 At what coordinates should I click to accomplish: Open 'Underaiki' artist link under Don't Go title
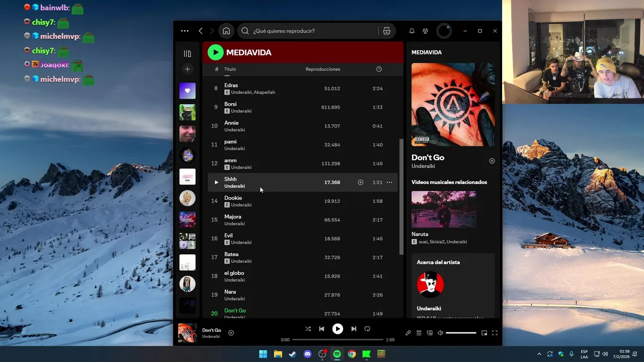click(x=423, y=166)
